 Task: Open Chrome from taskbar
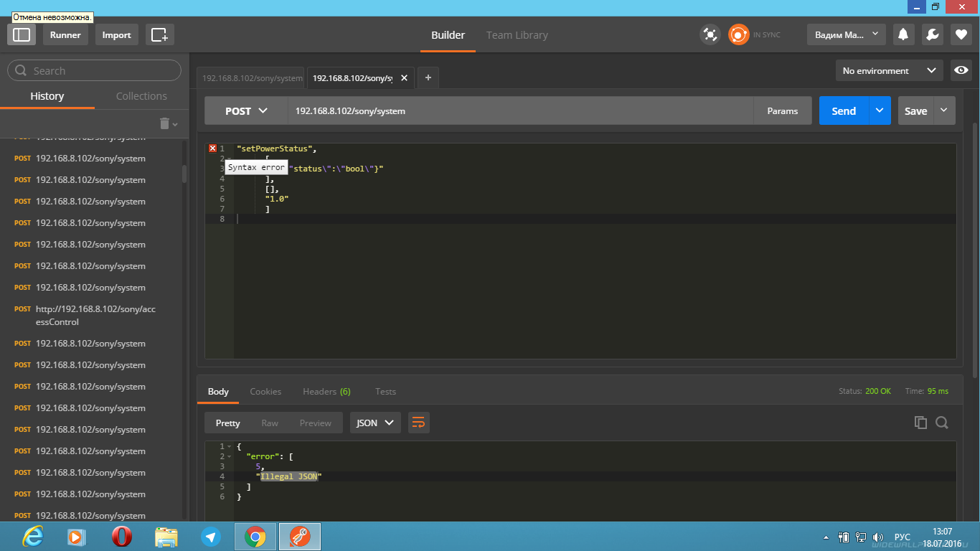[255, 537]
